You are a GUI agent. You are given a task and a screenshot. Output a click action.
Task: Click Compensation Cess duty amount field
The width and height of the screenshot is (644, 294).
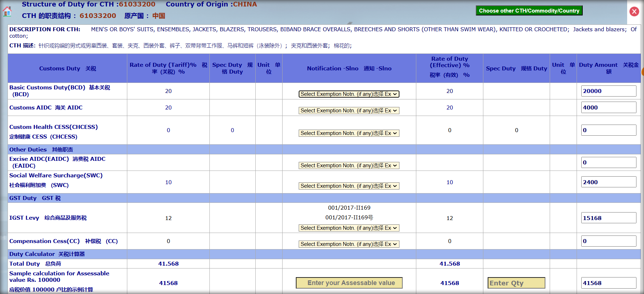(609, 241)
